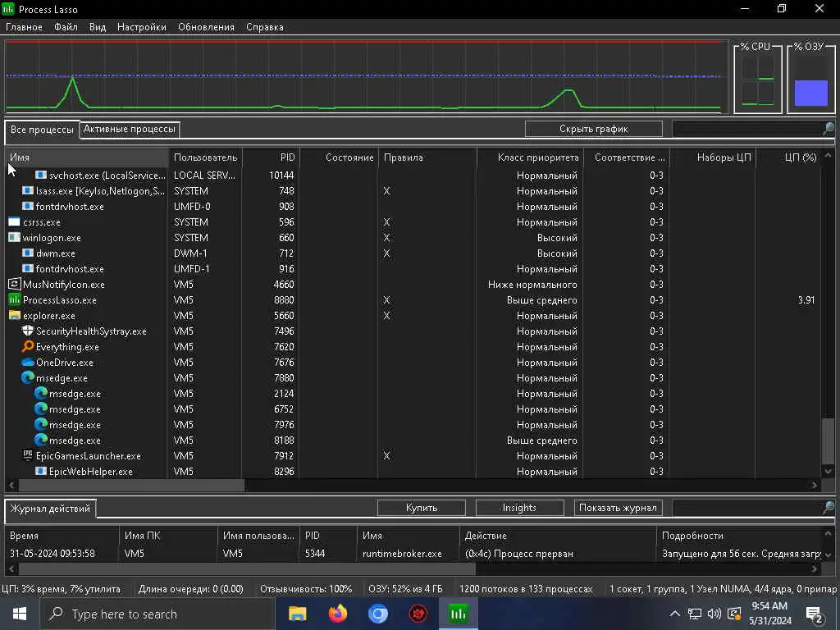This screenshot has width=840, height=630.
Task: Sort by ЦП (%) column header
Action: (x=788, y=157)
